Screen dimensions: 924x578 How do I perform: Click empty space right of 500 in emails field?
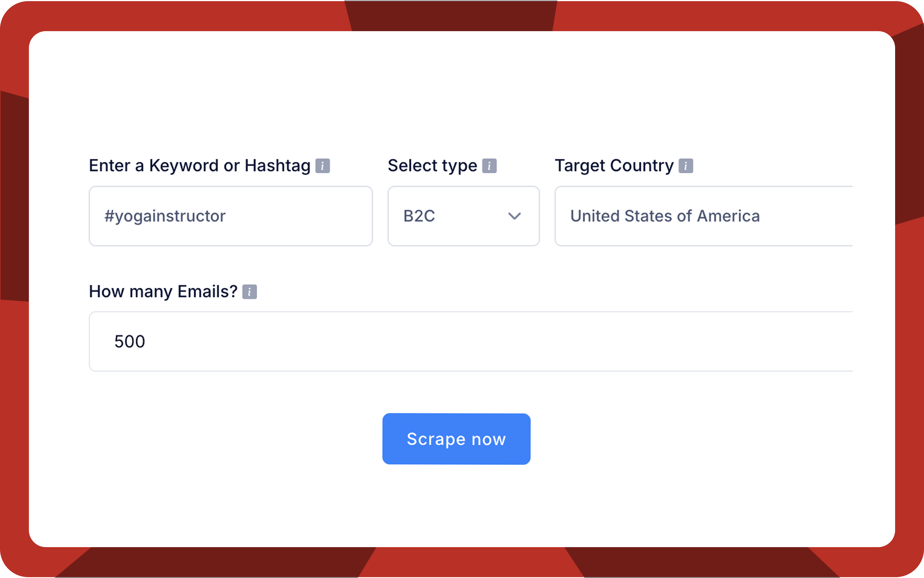pos(497,341)
